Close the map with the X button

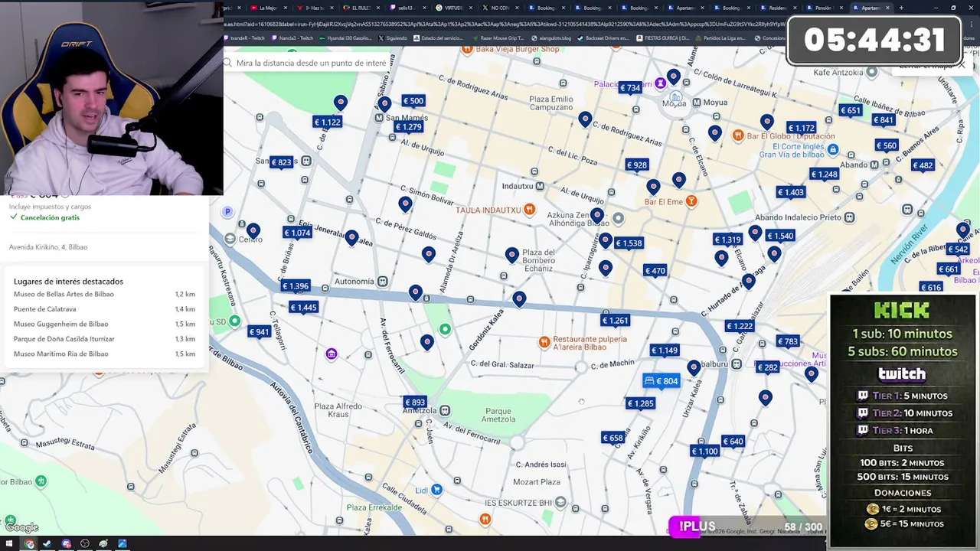962,65
